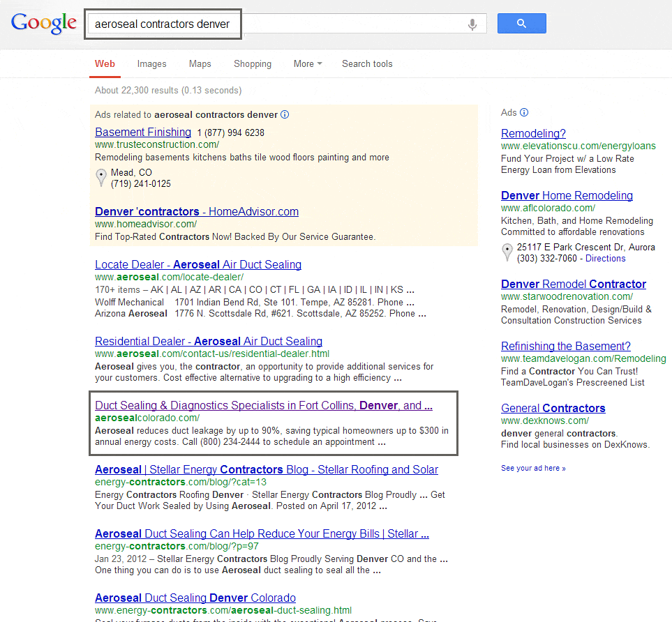
Task: Switch to the Maps tab
Action: (200, 63)
